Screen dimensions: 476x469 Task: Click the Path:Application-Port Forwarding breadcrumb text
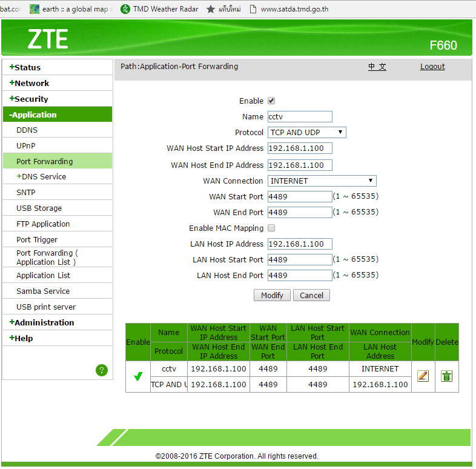click(x=179, y=67)
